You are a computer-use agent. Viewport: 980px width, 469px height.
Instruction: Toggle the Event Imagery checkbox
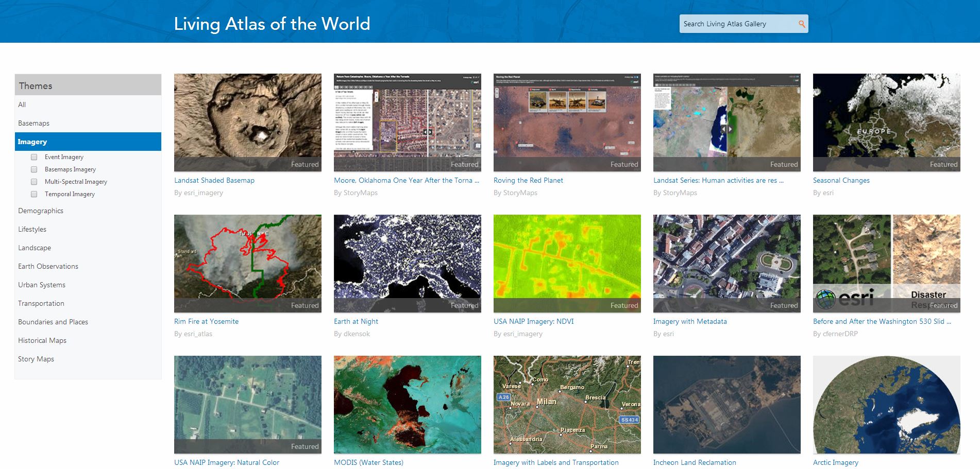pos(34,157)
